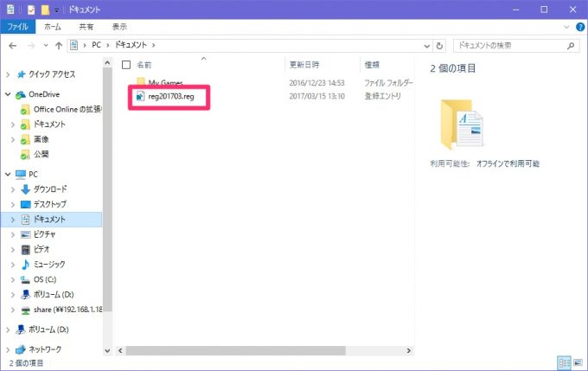588x371 pixels.
Task: Expand the ネットワーク tree node
Action: [8, 349]
